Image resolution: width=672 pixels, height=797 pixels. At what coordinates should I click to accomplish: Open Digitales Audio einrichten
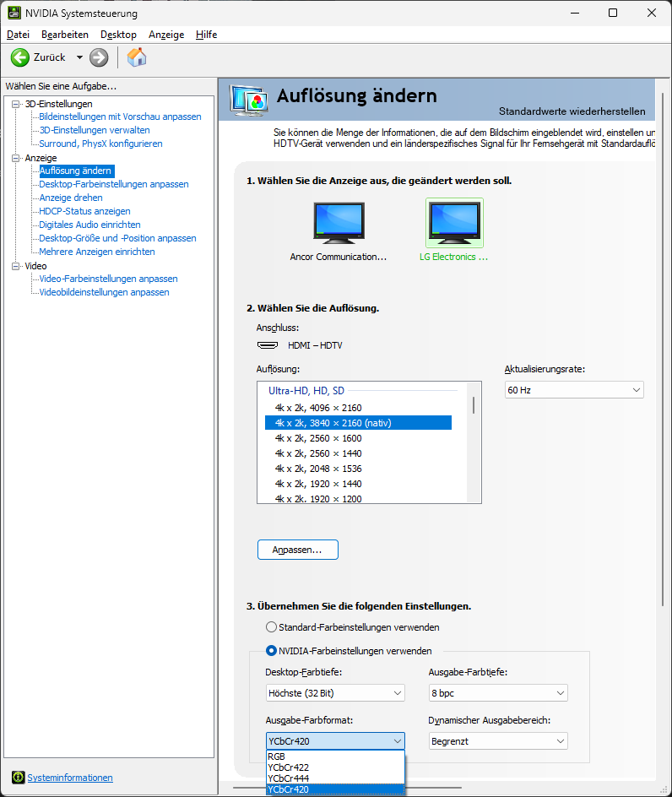89,225
